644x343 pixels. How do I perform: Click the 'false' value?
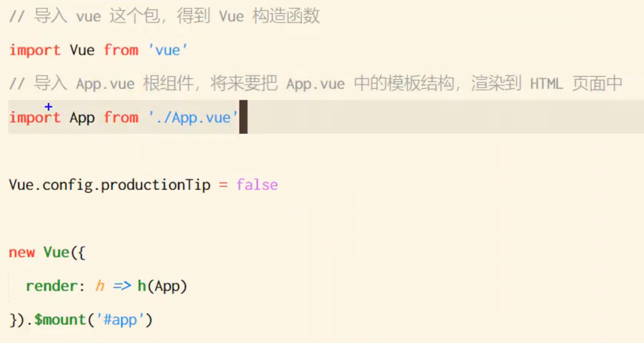[257, 185]
